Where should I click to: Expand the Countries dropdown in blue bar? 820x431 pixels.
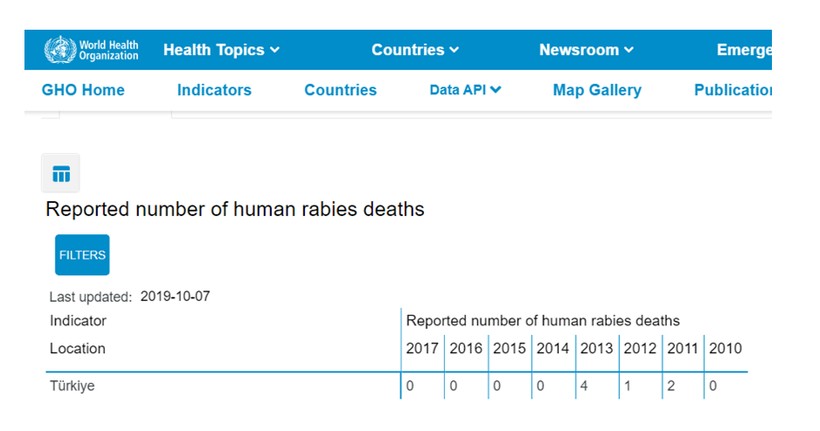pos(415,50)
